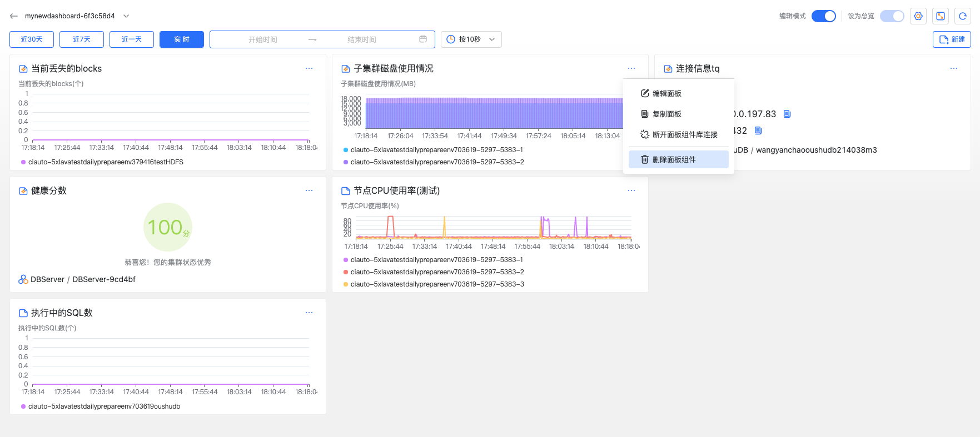980x437 pixels.
Task: Open the more options menu of 健康分数 panel
Action: pyautogui.click(x=309, y=190)
